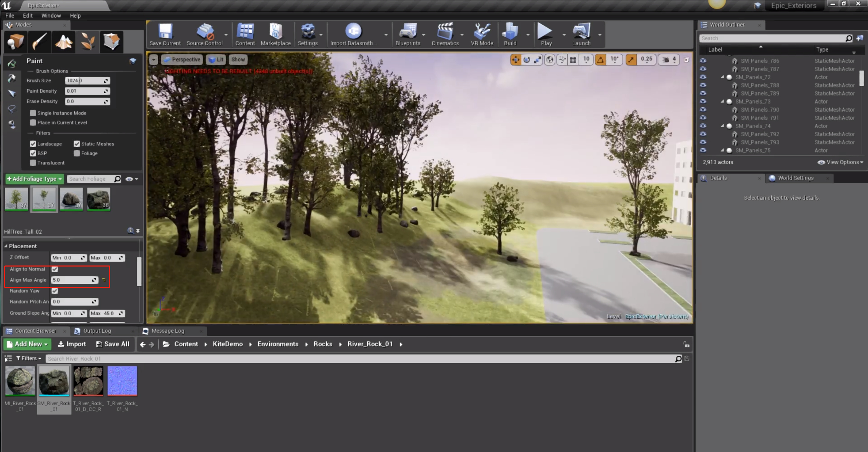
Task: Open the Add New dropdown
Action: (x=27, y=344)
